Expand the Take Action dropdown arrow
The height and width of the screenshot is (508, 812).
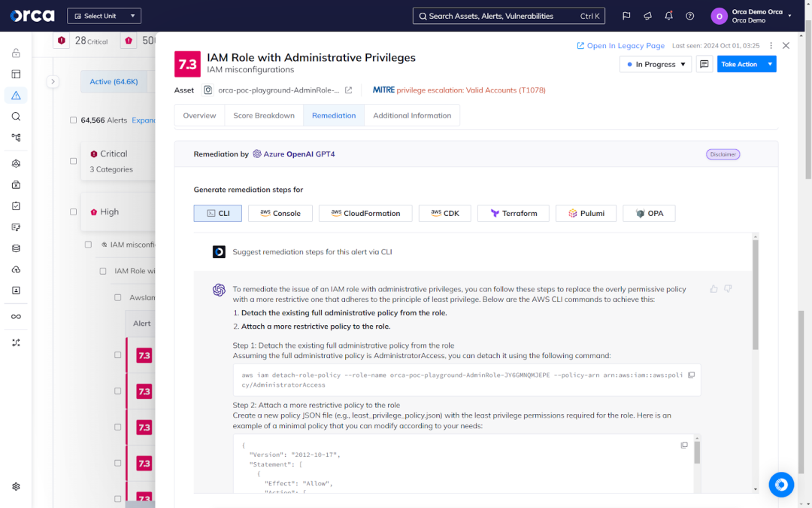click(x=770, y=64)
